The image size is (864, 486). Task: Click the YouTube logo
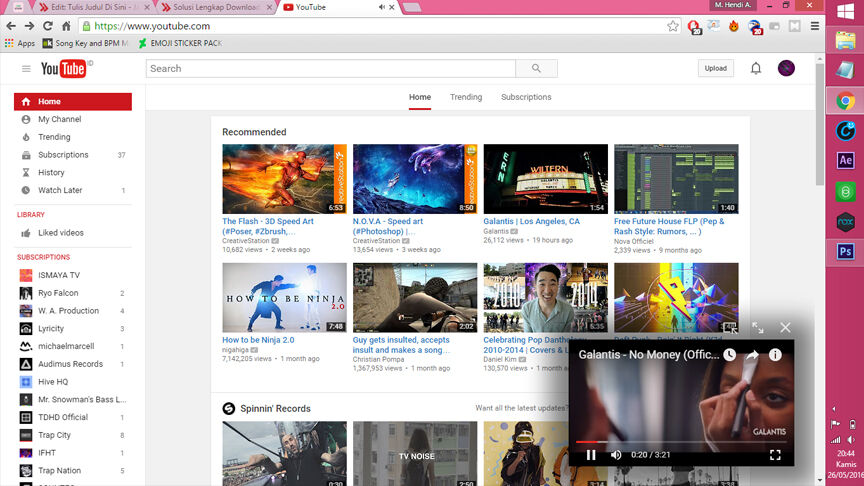coord(63,68)
